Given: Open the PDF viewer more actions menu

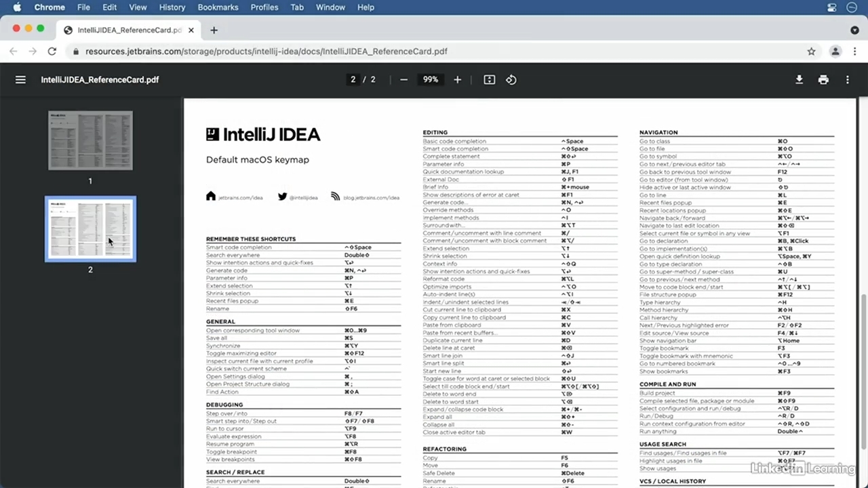Looking at the screenshot, I should [x=848, y=79].
